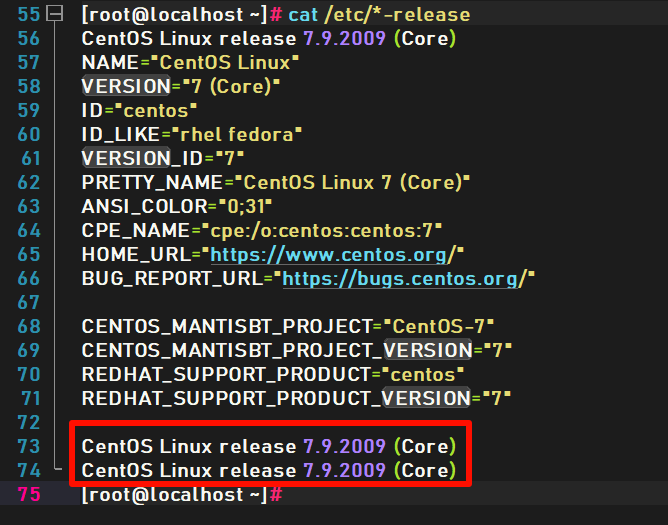Click 'REDHAT_SUPPORT_PRODUCT_VERSION' key on line 71

pos(276,399)
